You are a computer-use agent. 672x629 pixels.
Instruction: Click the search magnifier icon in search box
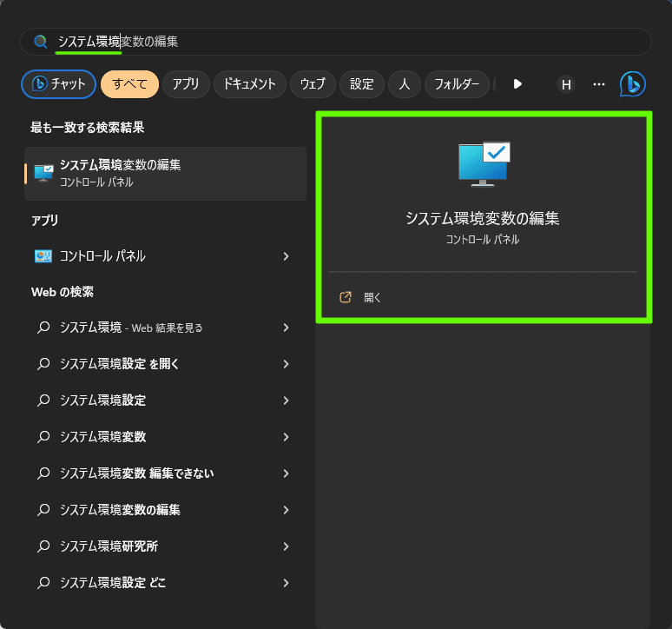point(41,42)
